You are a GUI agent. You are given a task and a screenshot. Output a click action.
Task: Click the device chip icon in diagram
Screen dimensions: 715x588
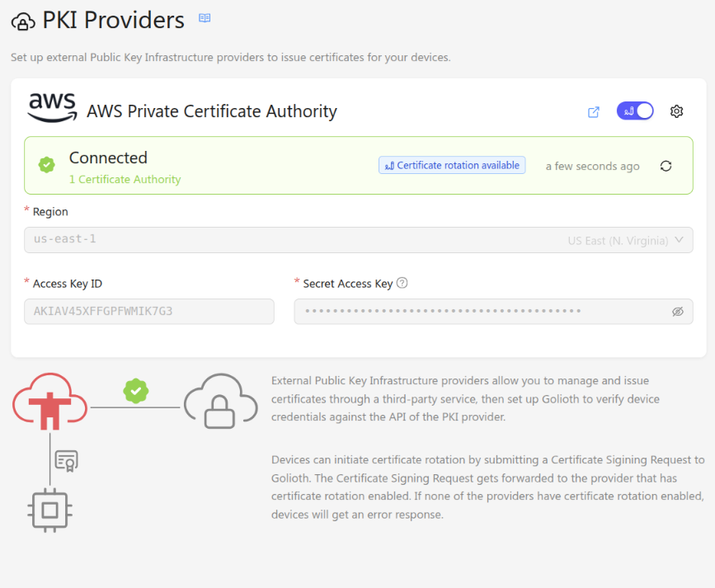(50, 509)
